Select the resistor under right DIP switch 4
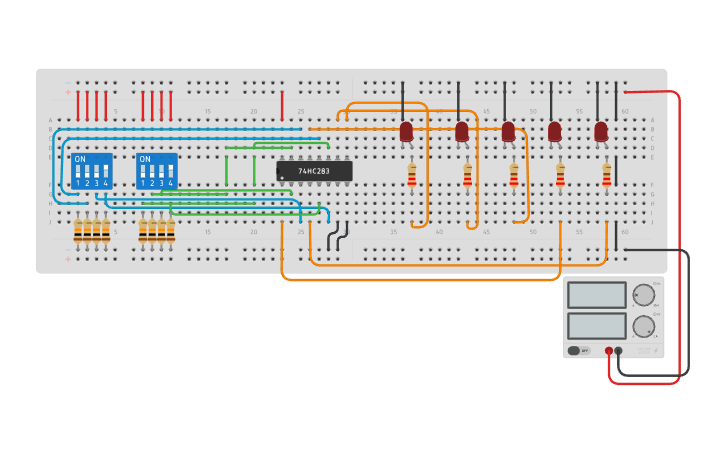The height and width of the screenshot is (453, 725). tap(171, 231)
